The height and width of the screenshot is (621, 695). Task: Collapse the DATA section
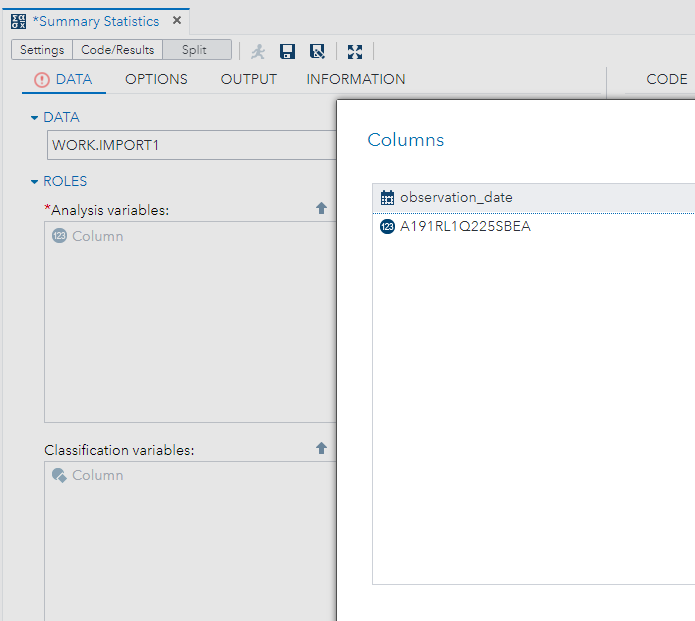[35, 118]
